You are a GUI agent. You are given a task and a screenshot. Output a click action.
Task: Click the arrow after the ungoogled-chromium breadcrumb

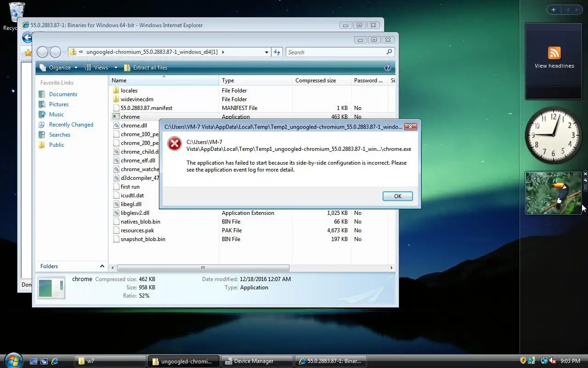coord(223,52)
